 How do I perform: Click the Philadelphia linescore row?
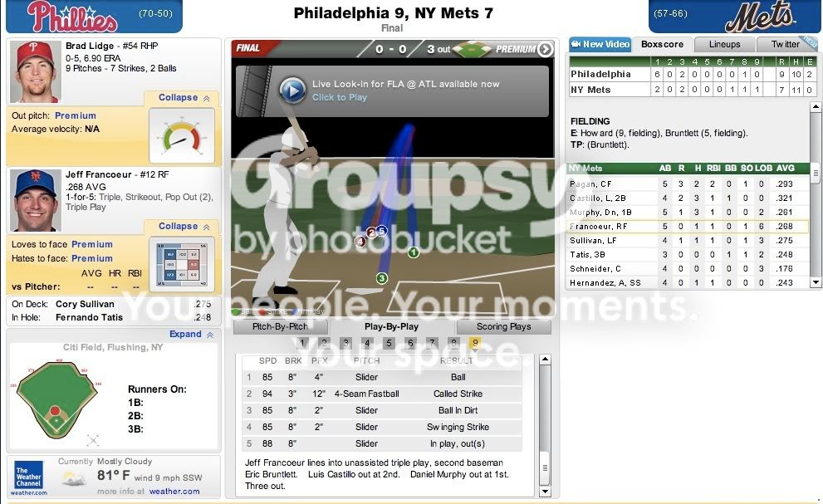pyautogui.click(x=693, y=75)
